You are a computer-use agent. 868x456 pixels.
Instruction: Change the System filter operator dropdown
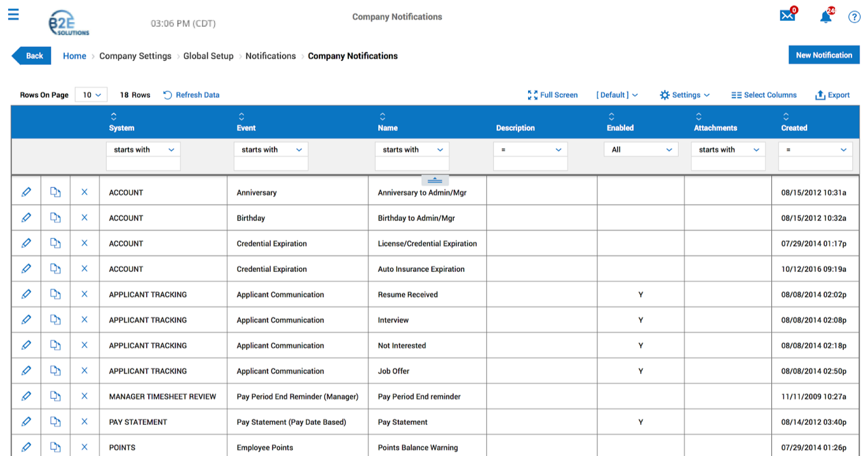[143, 149]
